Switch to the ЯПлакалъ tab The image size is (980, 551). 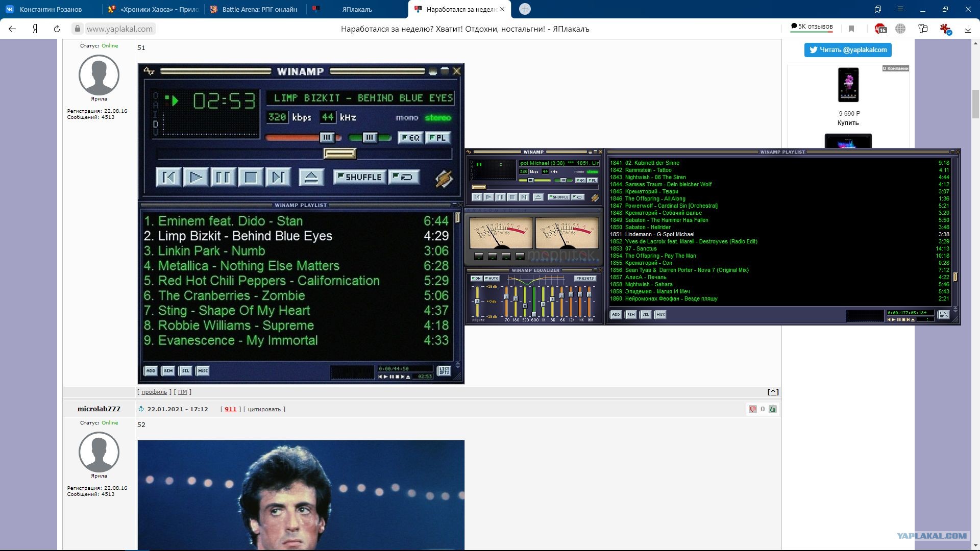(x=357, y=9)
